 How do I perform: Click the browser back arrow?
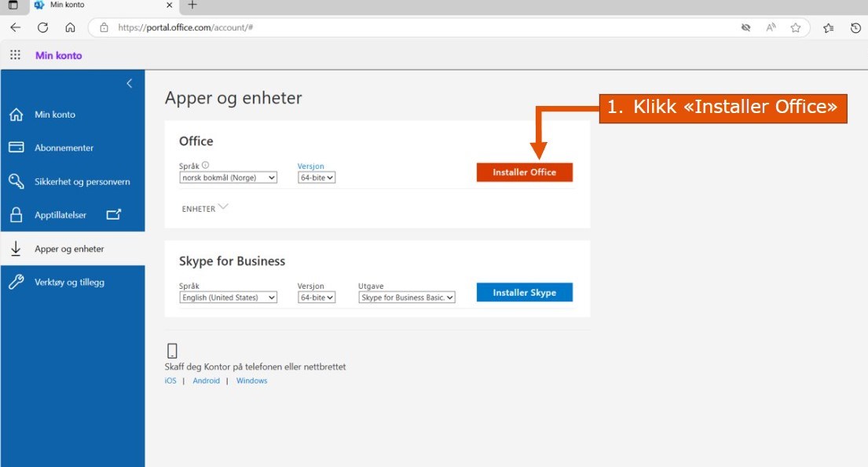coord(16,27)
